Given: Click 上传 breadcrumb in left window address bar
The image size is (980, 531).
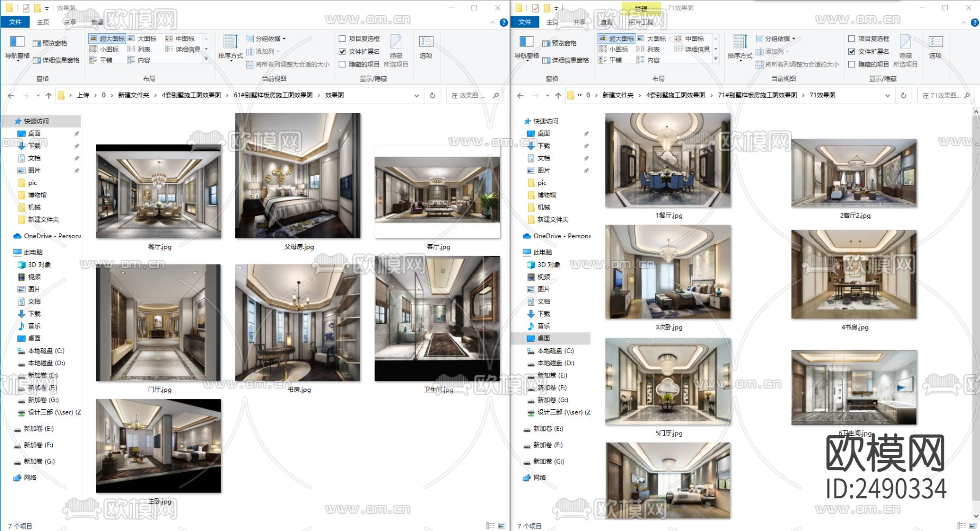Looking at the screenshot, I should (x=83, y=95).
